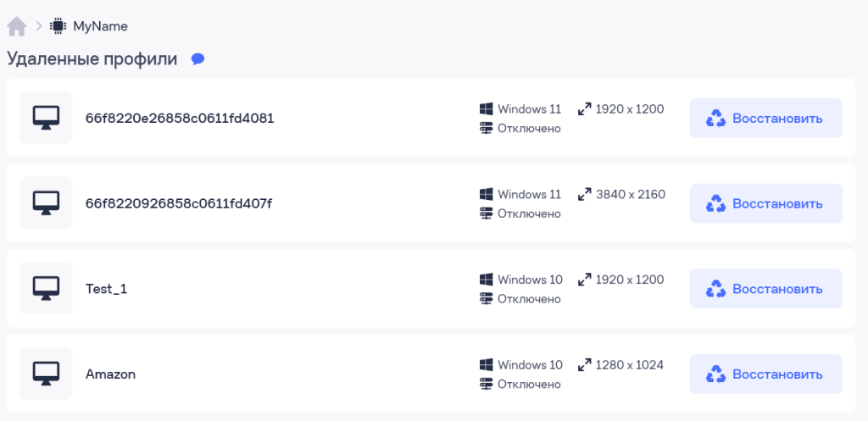Select the Test_1 profile name

(x=106, y=289)
